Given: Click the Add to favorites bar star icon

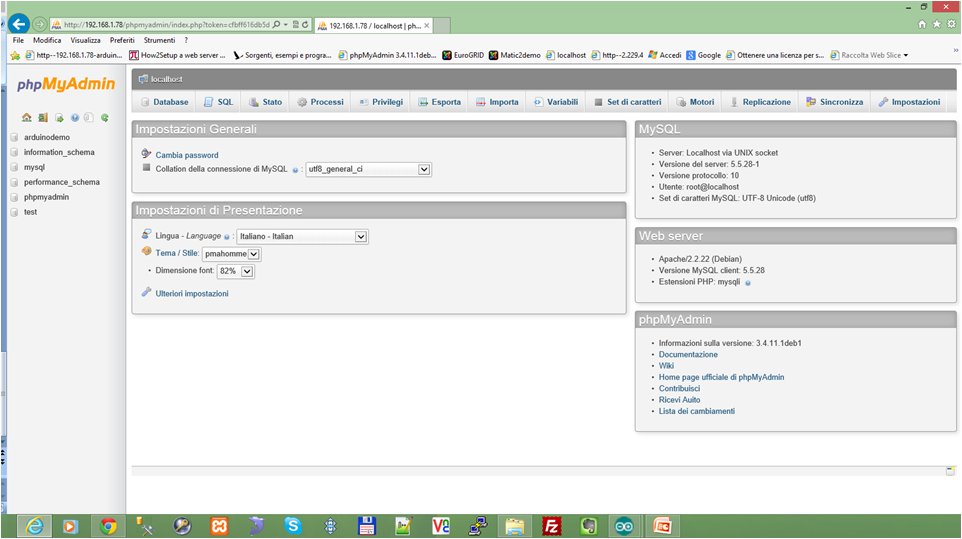Looking at the screenshot, I should point(15,55).
